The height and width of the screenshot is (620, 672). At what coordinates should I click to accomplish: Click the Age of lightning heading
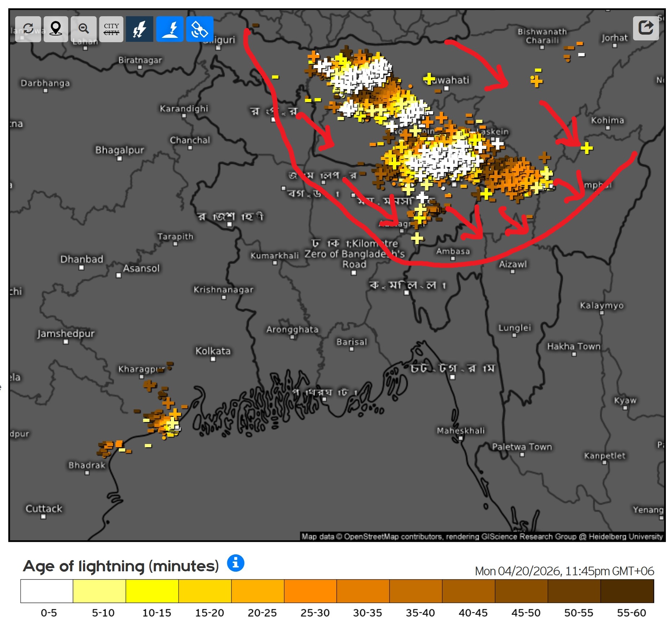tap(121, 566)
